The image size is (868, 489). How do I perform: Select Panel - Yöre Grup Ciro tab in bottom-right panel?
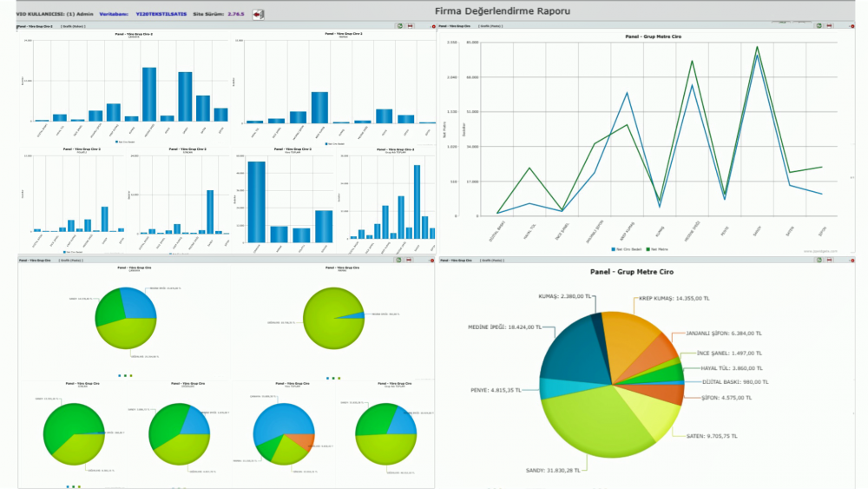coord(458,260)
